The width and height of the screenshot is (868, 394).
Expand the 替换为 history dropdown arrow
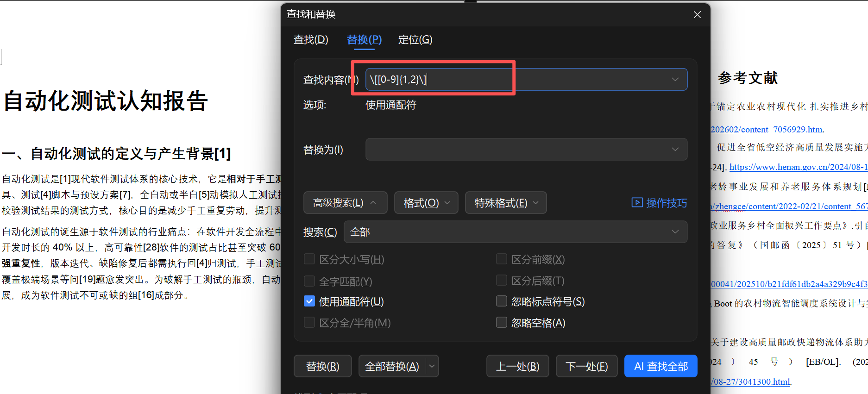[675, 149]
